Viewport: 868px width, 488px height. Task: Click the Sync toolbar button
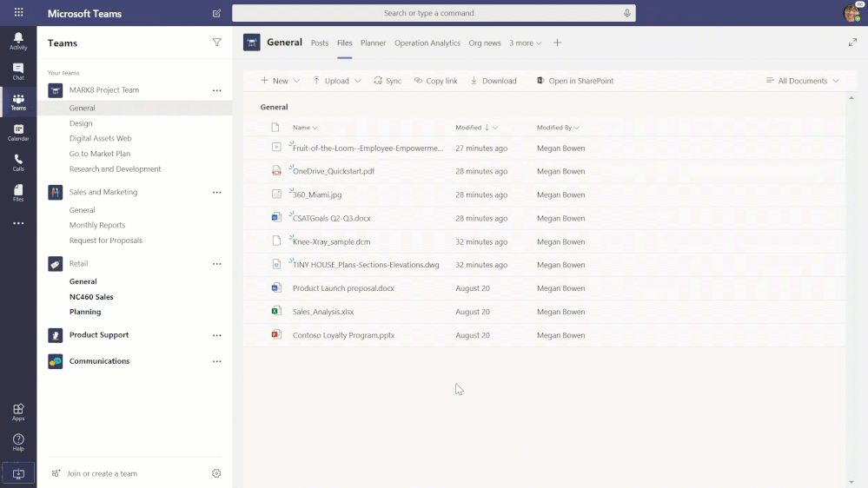388,81
